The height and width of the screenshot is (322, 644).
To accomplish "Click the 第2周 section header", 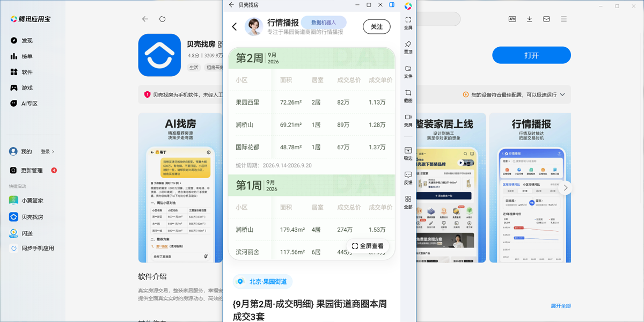I will click(x=311, y=58).
